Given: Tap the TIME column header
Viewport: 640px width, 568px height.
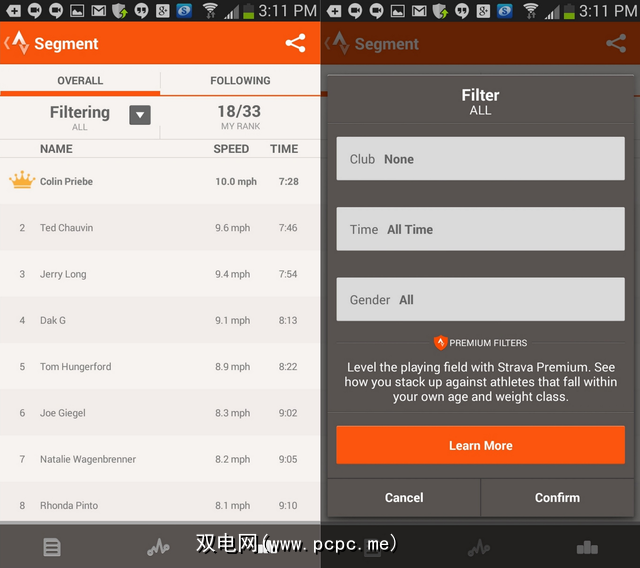Looking at the screenshot, I should pyautogui.click(x=284, y=149).
